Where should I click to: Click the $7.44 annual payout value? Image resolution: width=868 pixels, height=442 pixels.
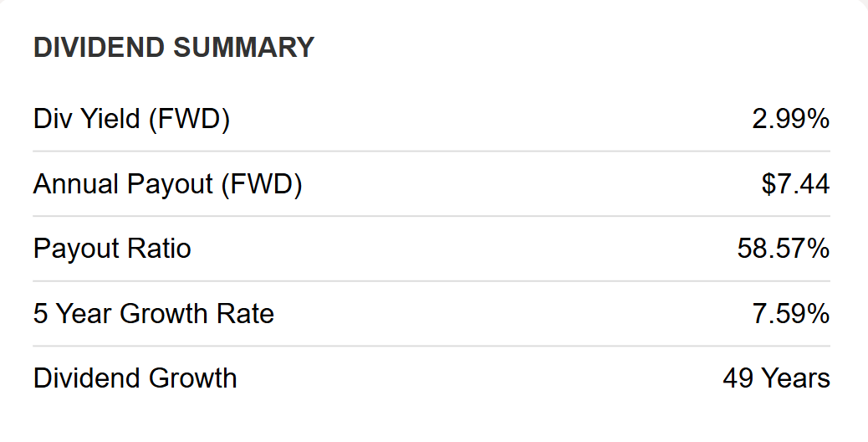pyautogui.click(x=795, y=184)
